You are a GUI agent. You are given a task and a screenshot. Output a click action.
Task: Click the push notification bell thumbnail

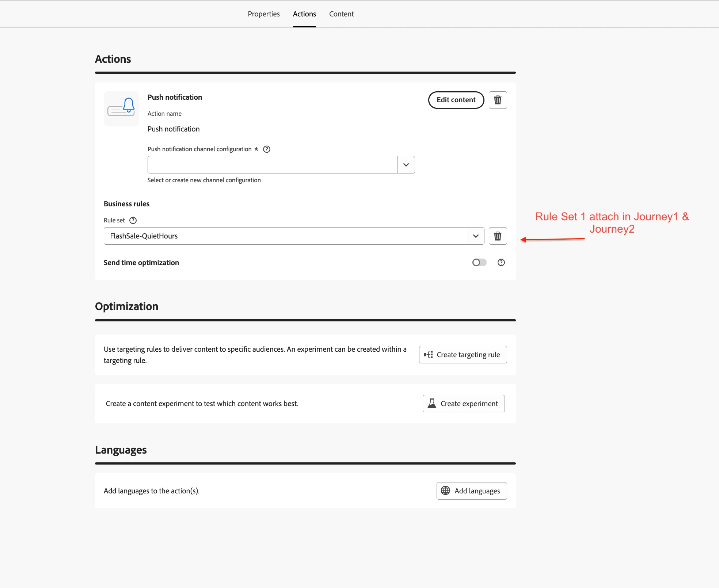click(121, 108)
